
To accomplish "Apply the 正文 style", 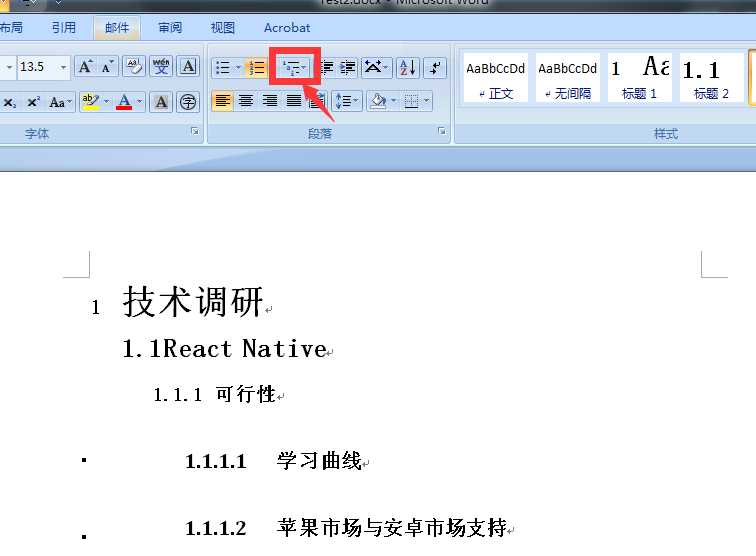I will click(496, 78).
